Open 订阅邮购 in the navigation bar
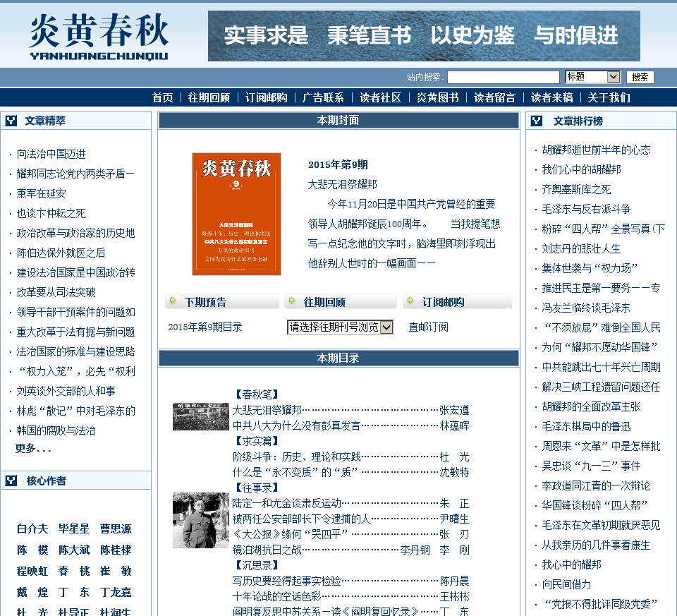 (x=266, y=97)
